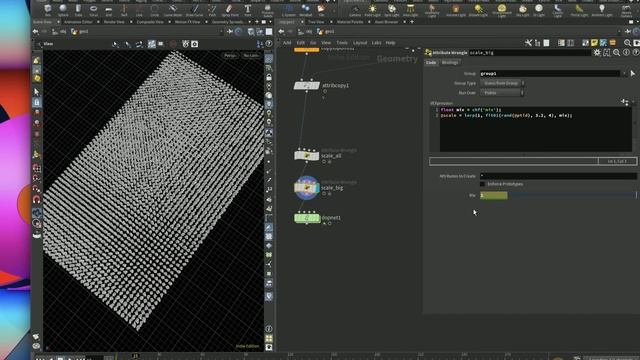The width and height of the screenshot is (640, 360).
Task: Open the Tools menu in network editor
Action: click(x=342, y=43)
